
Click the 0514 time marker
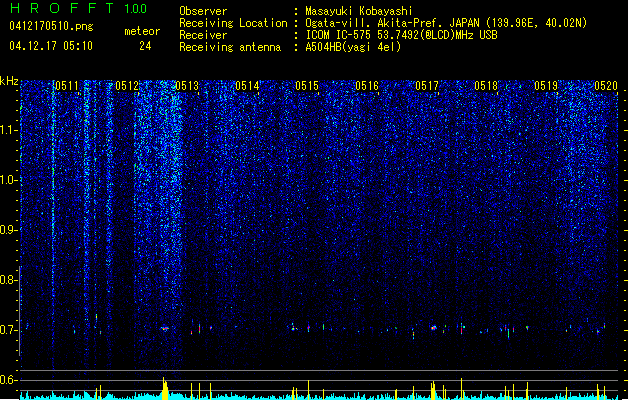247,86
